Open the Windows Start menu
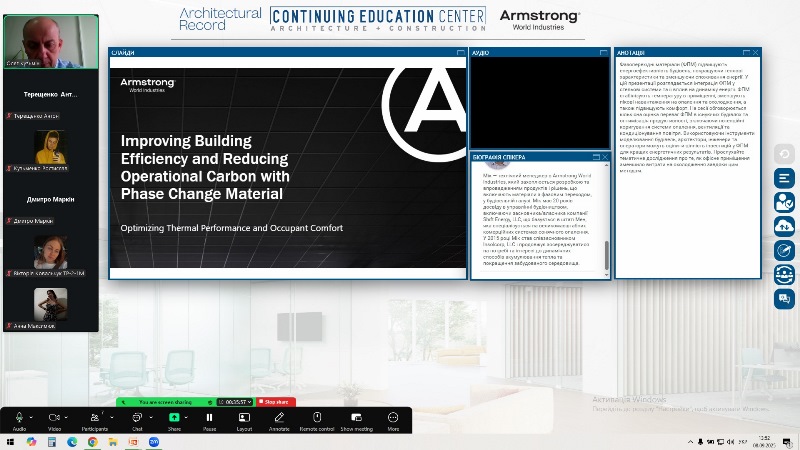 tap(10, 442)
